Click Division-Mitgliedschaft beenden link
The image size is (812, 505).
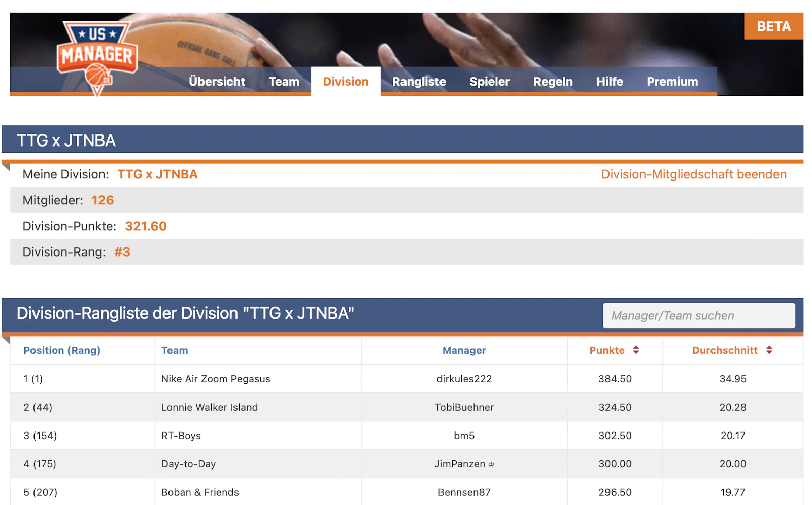tap(694, 174)
